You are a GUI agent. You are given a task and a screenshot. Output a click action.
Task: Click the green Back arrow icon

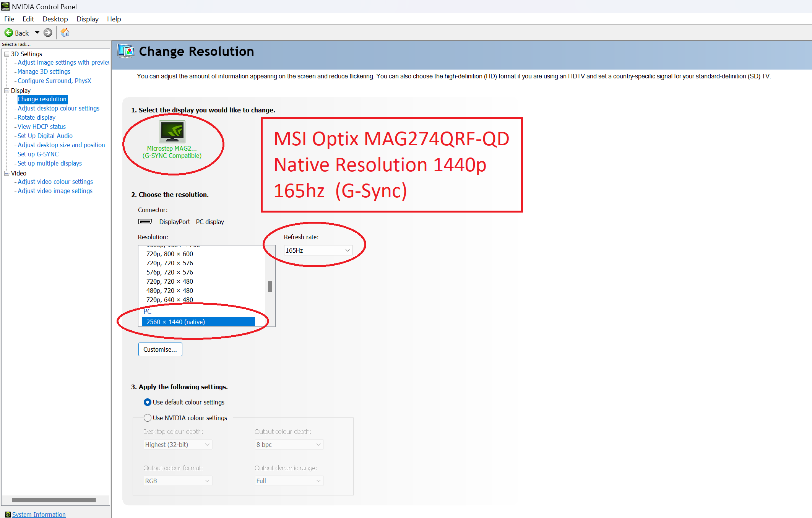[x=8, y=33]
